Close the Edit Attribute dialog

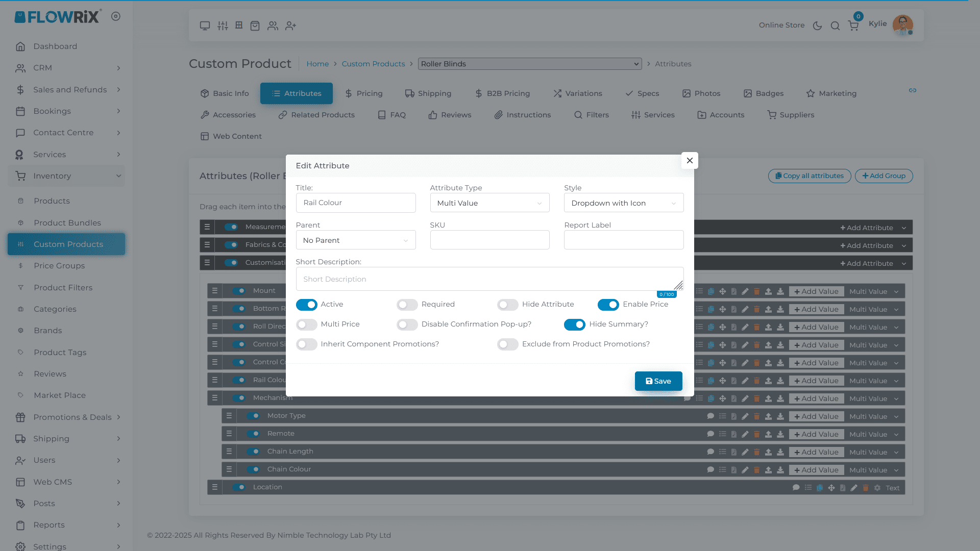[x=690, y=161]
